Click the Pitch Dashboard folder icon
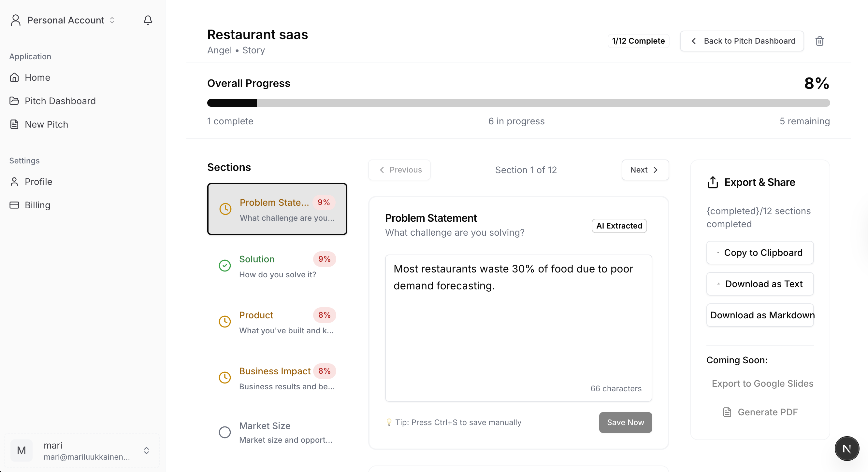This screenshot has width=868, height=472. 14,101
